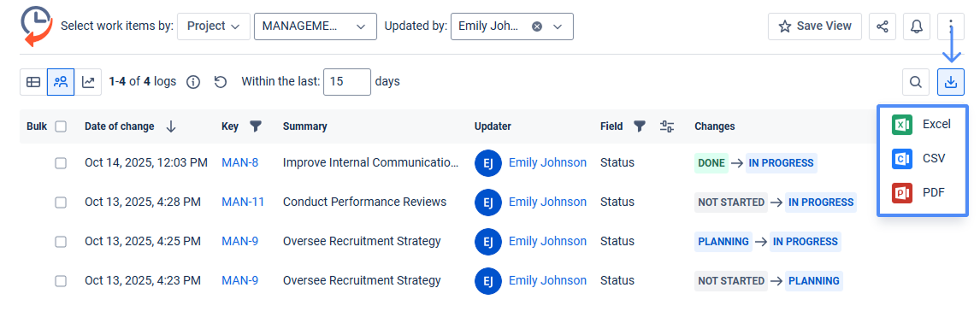Click the Issue History clock logo
This screenshot has height=317, width=980.
[x=36, y=26]
